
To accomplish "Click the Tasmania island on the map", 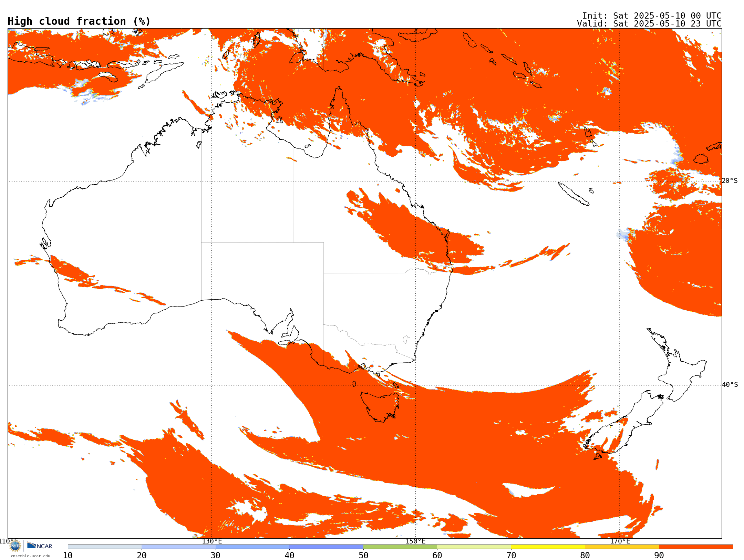I will click(380, 406).
